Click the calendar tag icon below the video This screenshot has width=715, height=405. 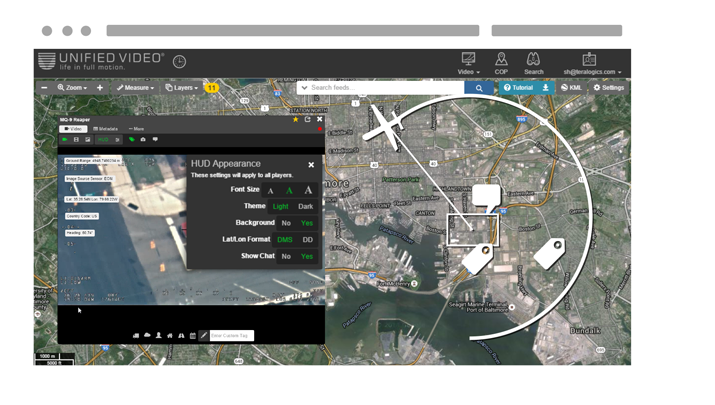(193, 336)
